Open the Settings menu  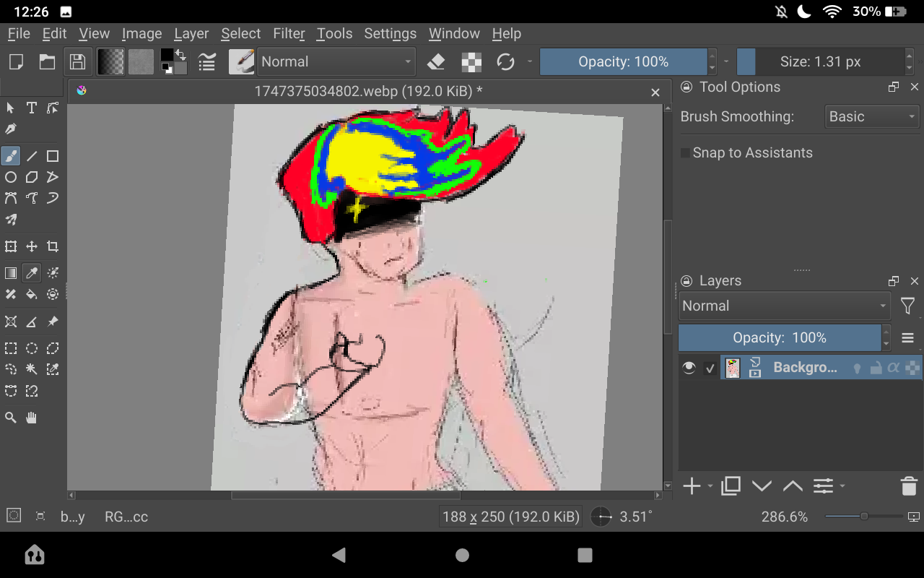pos(390,34)
